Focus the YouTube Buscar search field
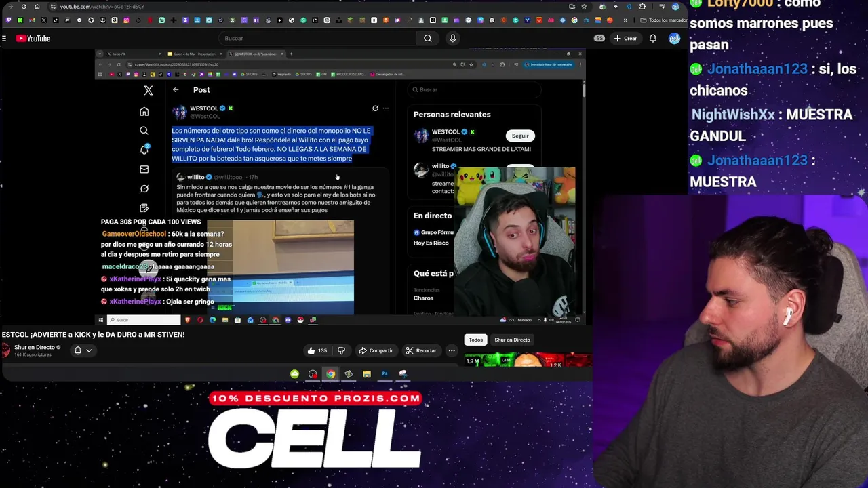The height and width of the screenshot is (488, 868). 317,39
